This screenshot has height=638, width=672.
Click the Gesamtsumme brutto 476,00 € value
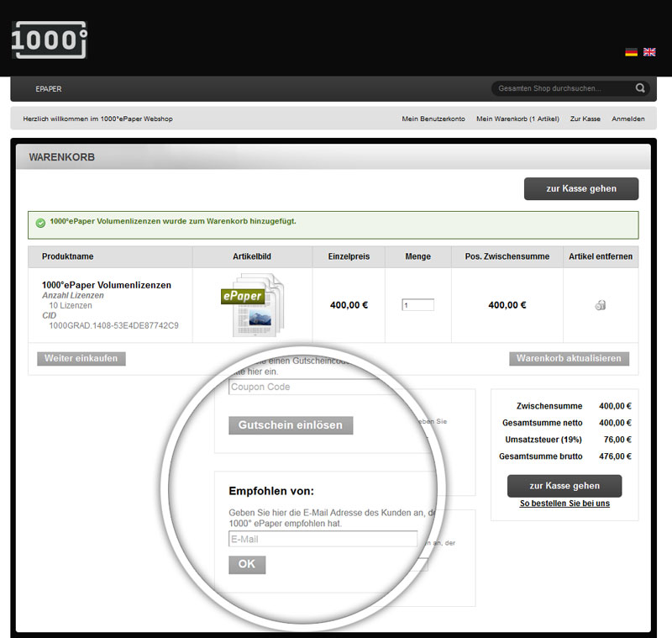tap(615, 456)
